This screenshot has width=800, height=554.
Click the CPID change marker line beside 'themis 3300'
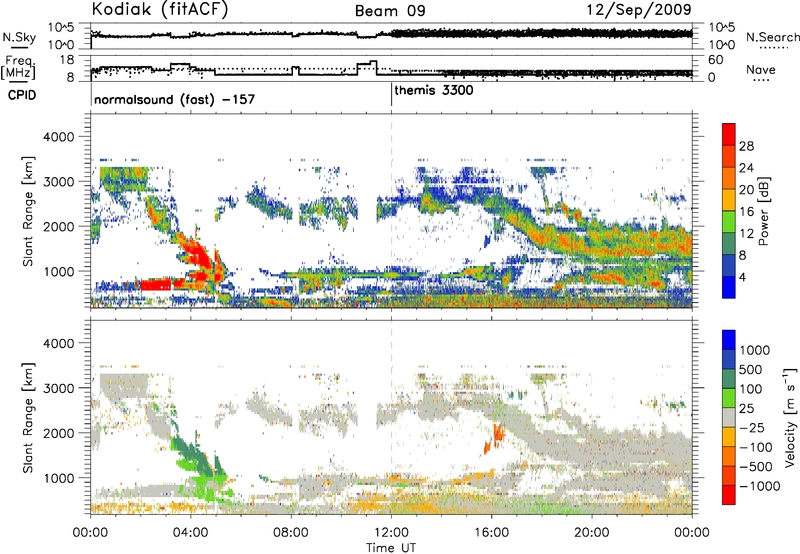pyautogui.click(x=391, y=94)
